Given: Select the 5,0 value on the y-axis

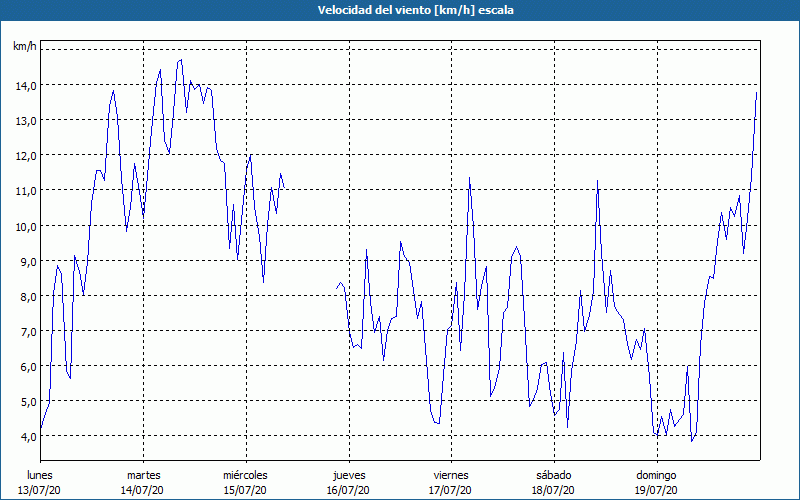Looking at the screenshot, I should point(28,402).
